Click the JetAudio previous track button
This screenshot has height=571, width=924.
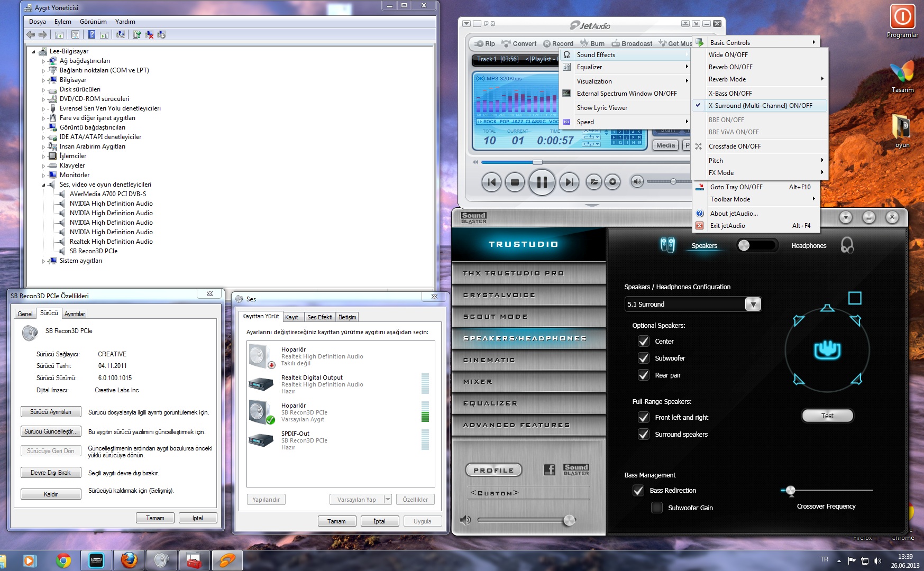491,182
